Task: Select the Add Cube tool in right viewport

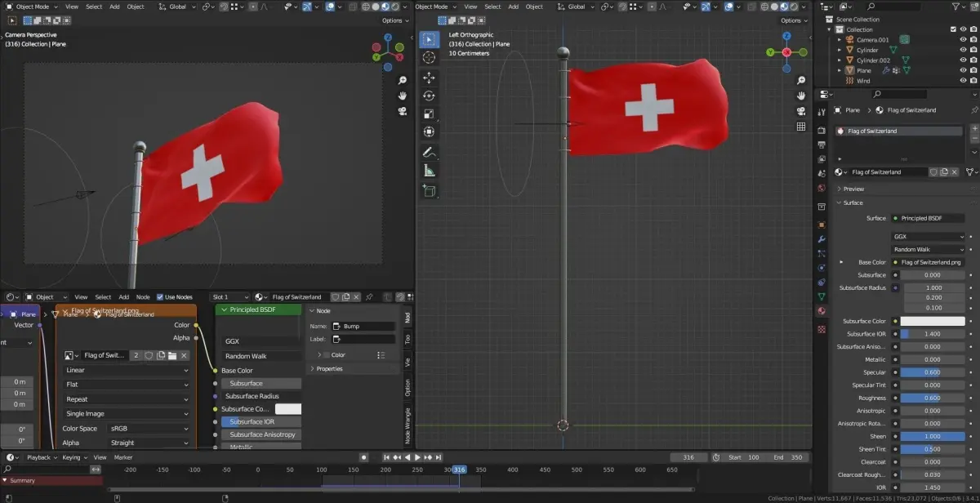Action: [x=429, y=191]
